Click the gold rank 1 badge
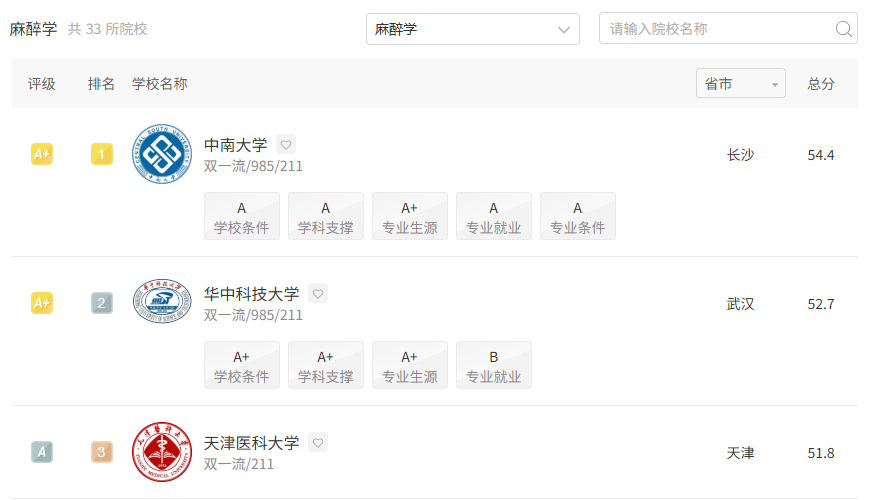This screenshot has width=873, height=500. (102, 154)
